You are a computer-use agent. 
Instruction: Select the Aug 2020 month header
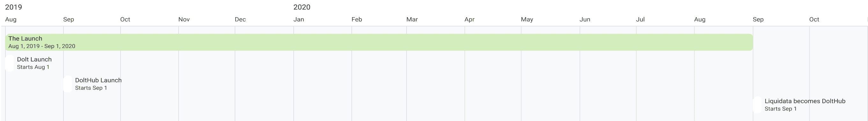tap(700, 19)
